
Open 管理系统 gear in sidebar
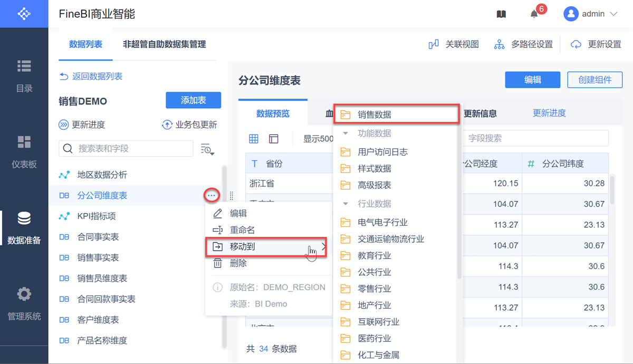(24, 303)
